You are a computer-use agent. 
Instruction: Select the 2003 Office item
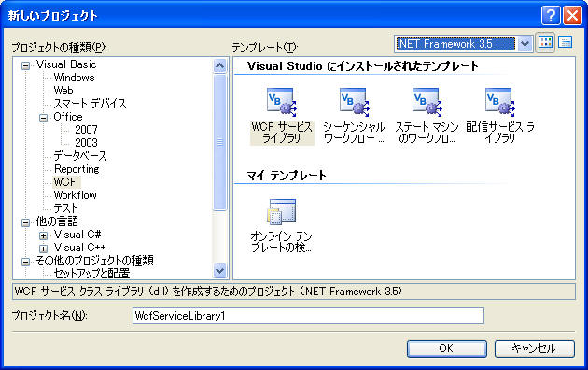[x=86, y=143]
